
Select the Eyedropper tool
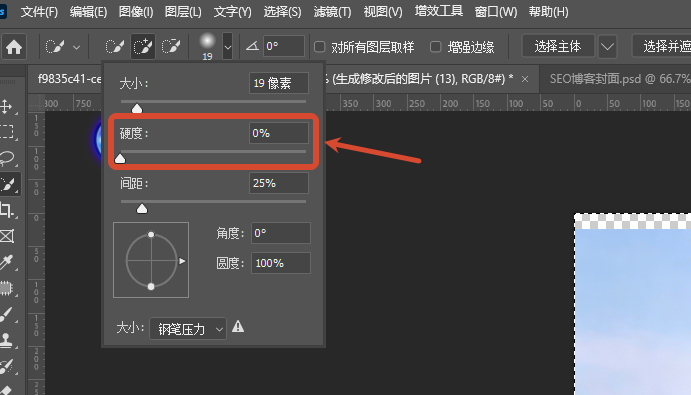tap(7, 262)
